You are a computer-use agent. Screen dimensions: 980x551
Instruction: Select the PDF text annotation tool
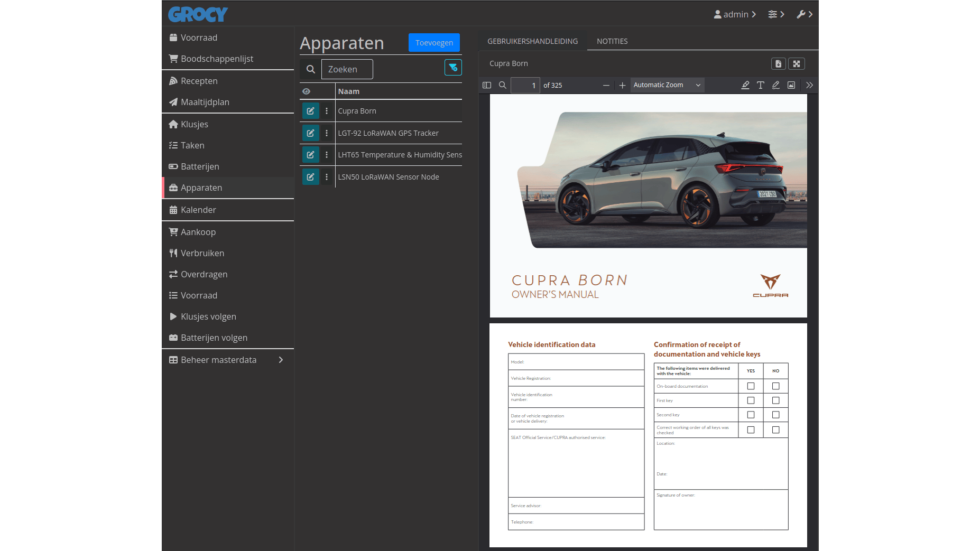point(761,85)
